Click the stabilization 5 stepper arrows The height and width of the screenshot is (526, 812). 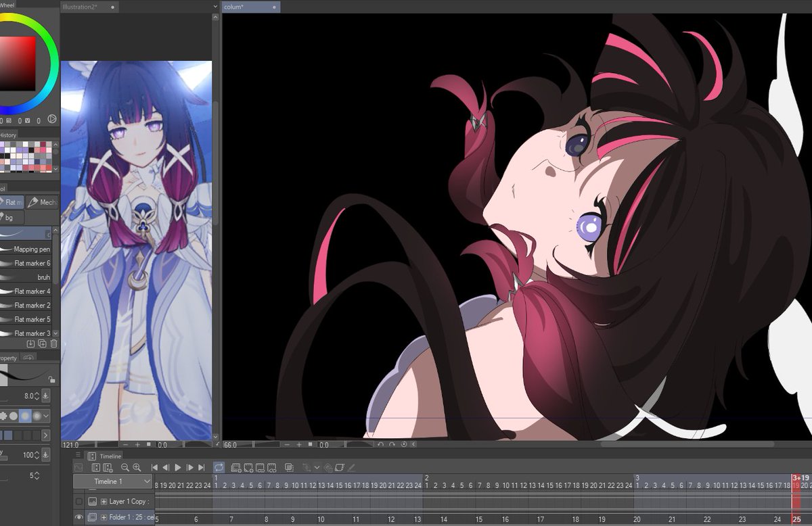37,475
